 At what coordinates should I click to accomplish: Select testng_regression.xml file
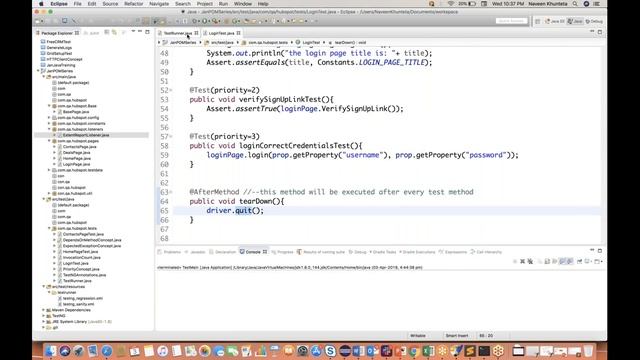pos(82,298)
